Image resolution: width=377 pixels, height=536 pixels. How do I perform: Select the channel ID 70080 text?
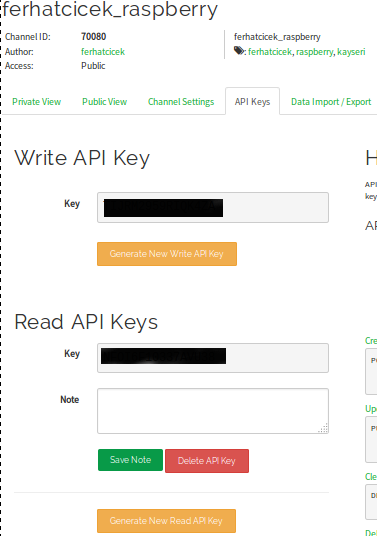[x=94, y=37]
